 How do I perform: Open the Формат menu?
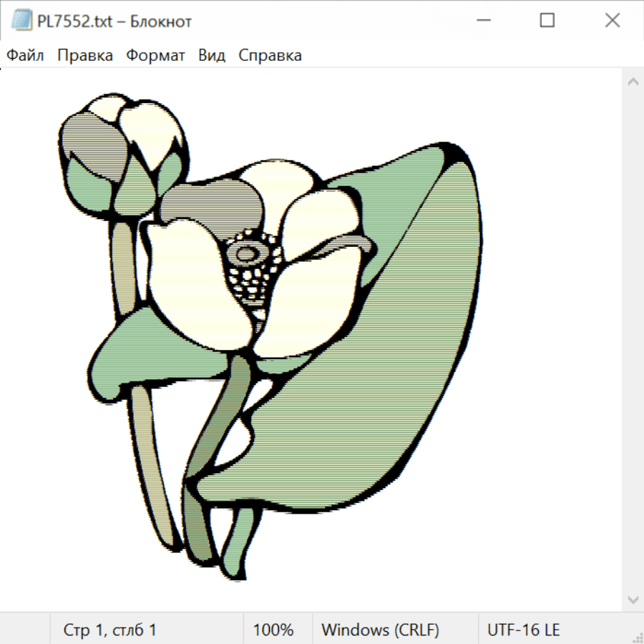(x=155, y=56)
